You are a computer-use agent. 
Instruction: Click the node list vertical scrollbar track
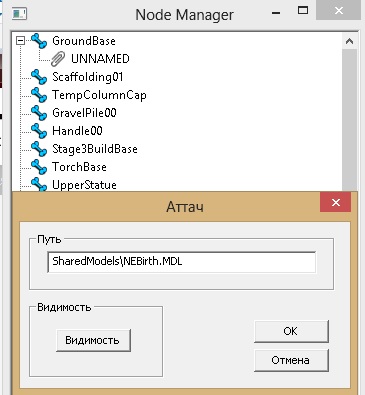coord(349,120)
